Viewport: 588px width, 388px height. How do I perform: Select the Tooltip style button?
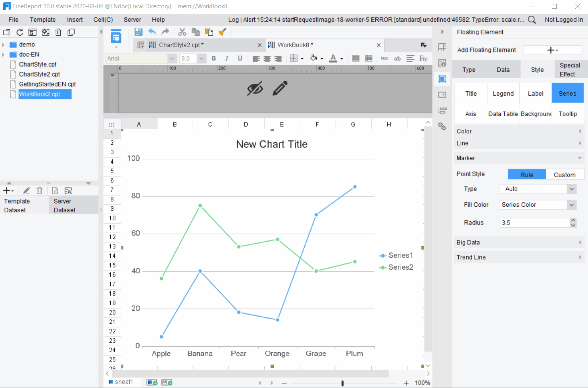tap(568, 114)
